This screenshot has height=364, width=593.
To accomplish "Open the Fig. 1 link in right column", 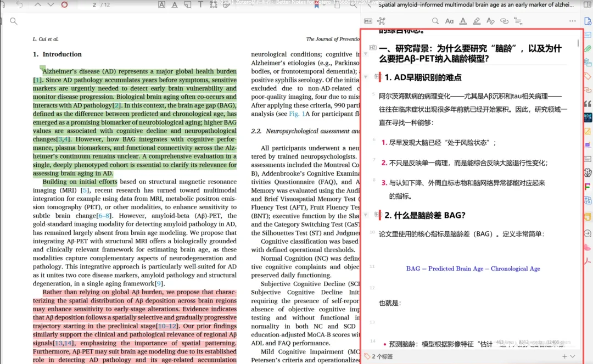I will (297, 114).
